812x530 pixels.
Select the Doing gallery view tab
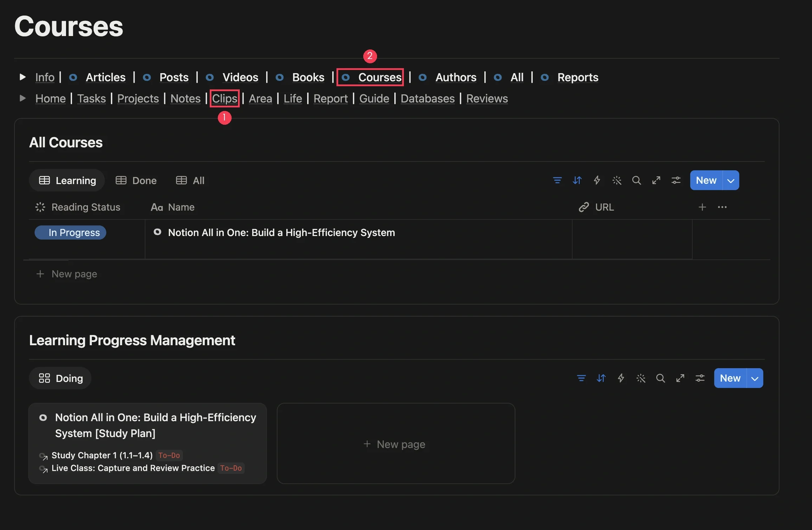tap(60, 378)
